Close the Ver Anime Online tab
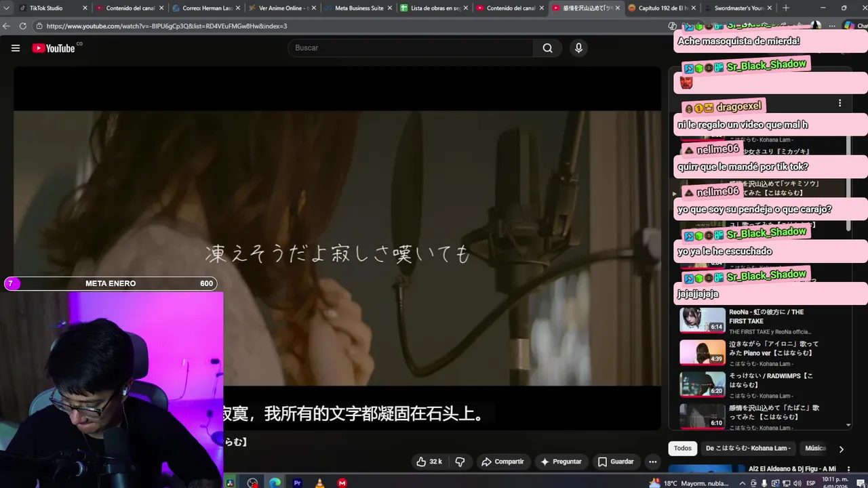The image size is (868, 488). point(313,8)
